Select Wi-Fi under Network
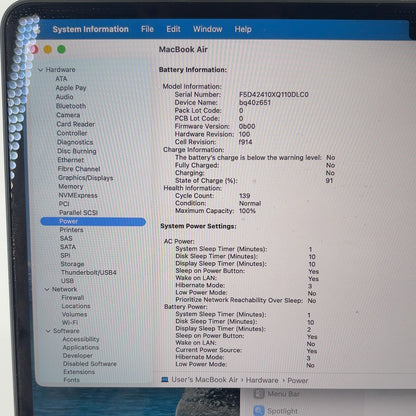416x416 pixels. click(x=70, y=323)
